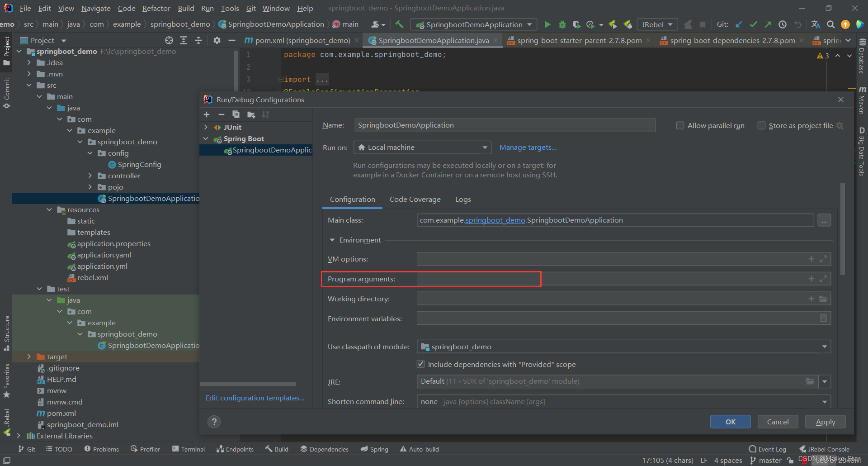Click Git commit checkmark icon

pyautogui.click(x=753, y=24)
